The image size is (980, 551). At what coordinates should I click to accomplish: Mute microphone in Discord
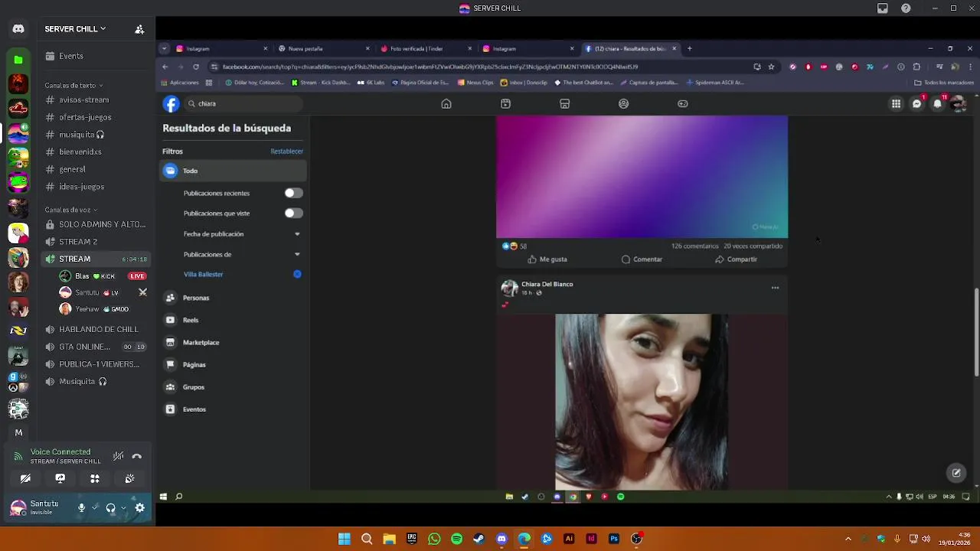coord(81,507)
